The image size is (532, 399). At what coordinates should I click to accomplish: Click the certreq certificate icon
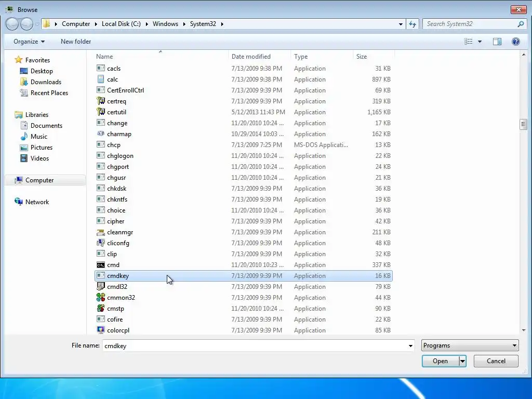click(100, 101)
